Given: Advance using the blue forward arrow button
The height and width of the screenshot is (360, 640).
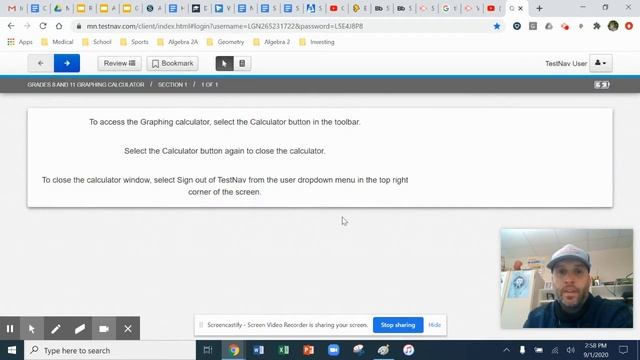Looking at the screenshot, I should click(x=67, y=63).
